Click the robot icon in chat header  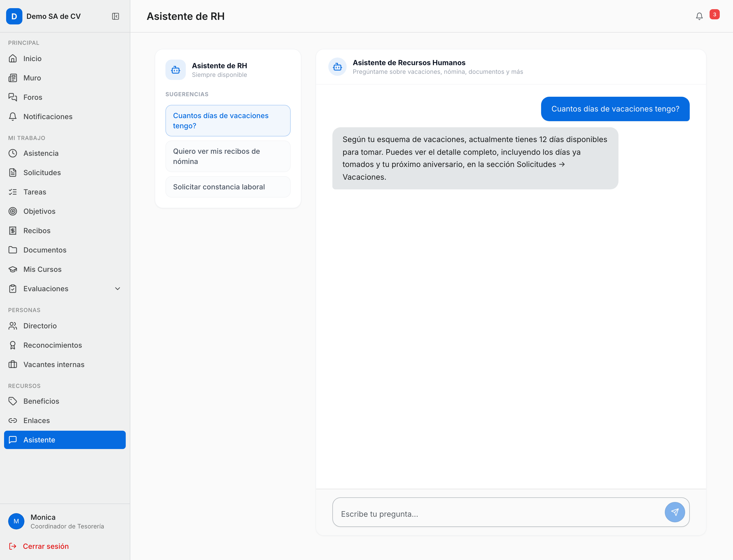point(337,67)
